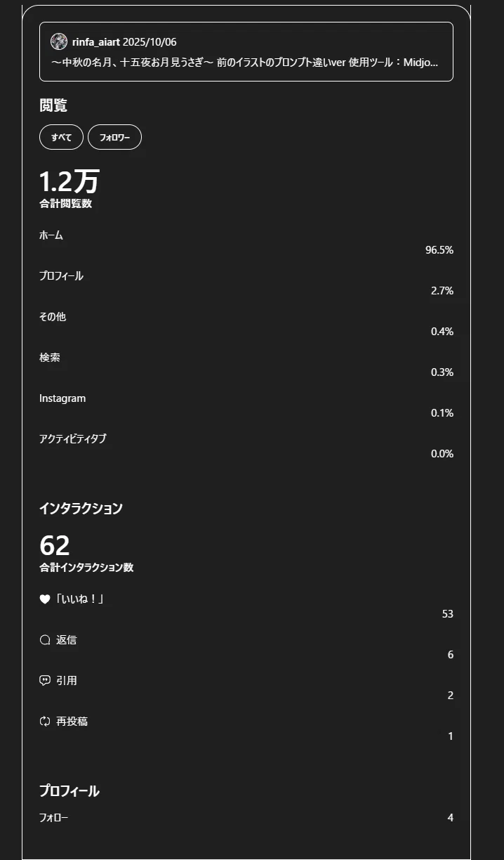504x860 pixels.
Task: Open the rinfa_aiart username link
Action: (96, 41)
